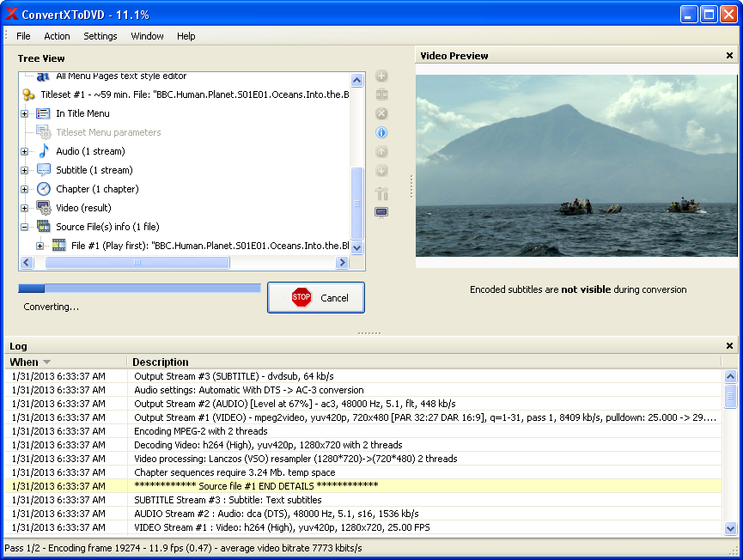Click the Log scroll up arrow
This screenshot has height=560, width=743.
730,377
